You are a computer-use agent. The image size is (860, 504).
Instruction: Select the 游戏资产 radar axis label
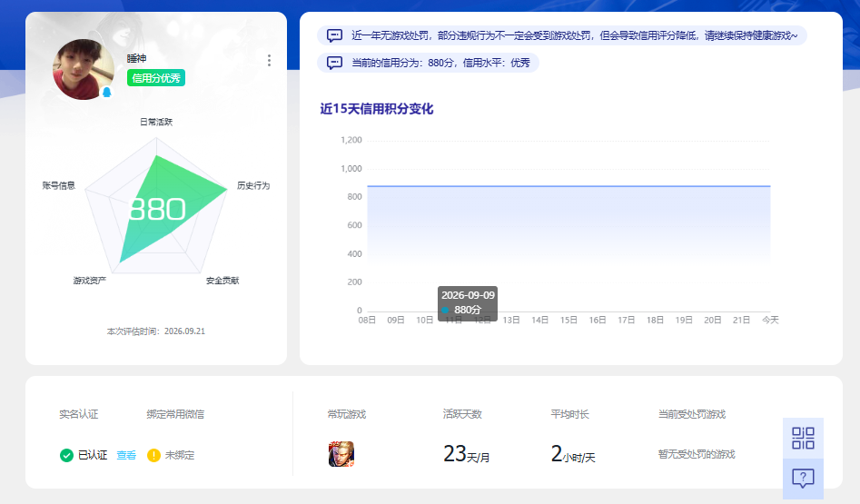(x=89, y=281)
